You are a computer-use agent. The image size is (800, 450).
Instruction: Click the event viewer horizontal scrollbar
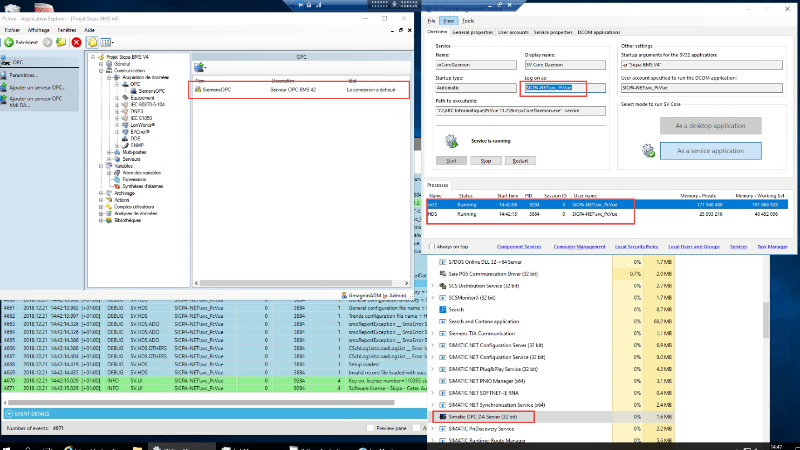[202, 403]
